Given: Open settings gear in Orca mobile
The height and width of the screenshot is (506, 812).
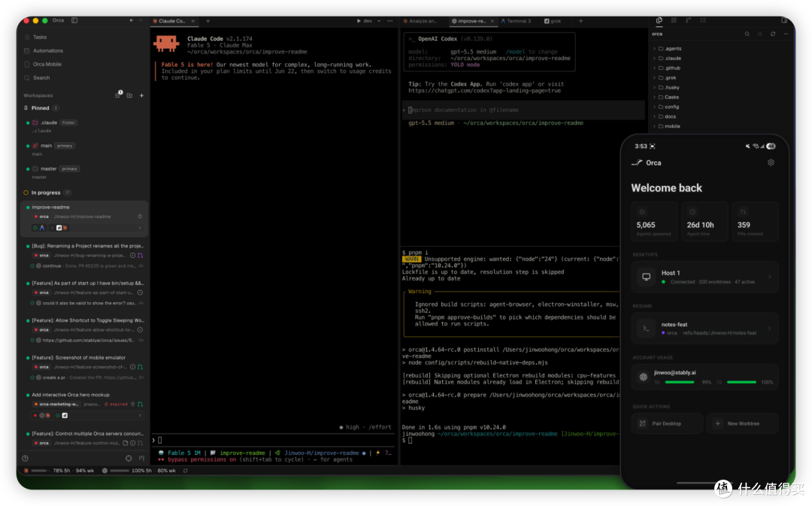Looking at the screenshot, I should pos(771,162).
